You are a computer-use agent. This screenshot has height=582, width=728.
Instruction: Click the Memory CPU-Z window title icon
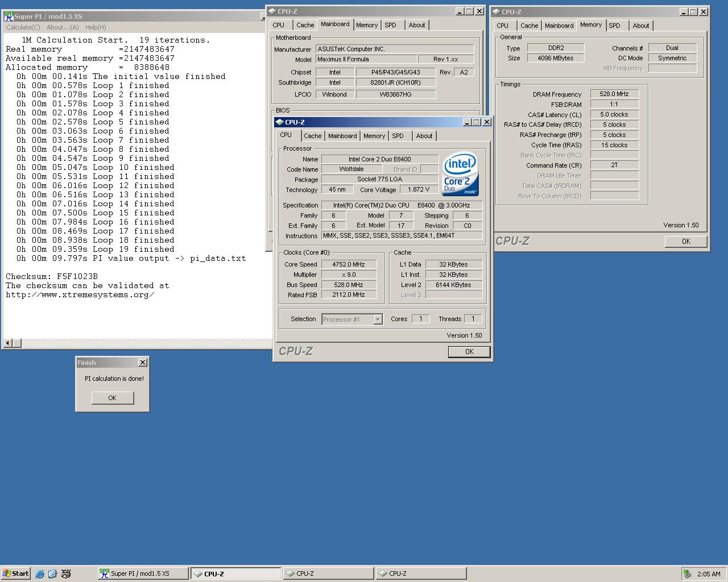pos(496,11)
